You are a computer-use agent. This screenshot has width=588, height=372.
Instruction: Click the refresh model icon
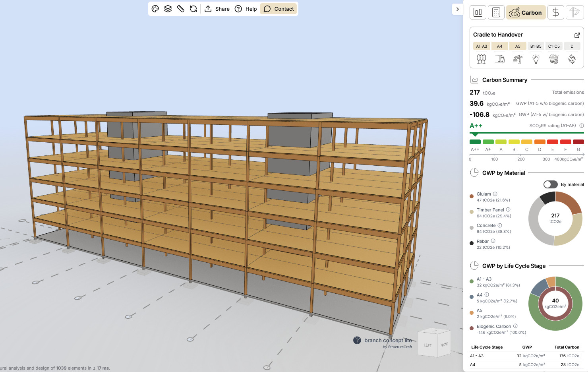click(193, 9)
